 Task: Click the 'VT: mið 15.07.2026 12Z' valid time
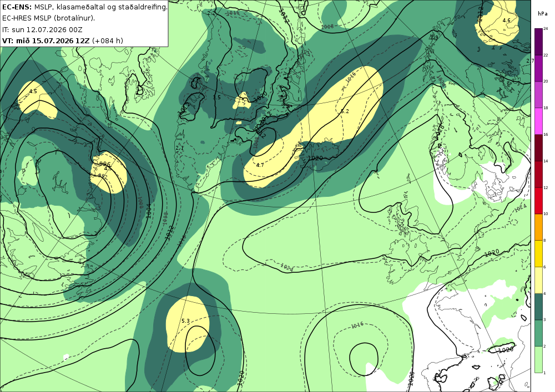(x=46, y=40)
